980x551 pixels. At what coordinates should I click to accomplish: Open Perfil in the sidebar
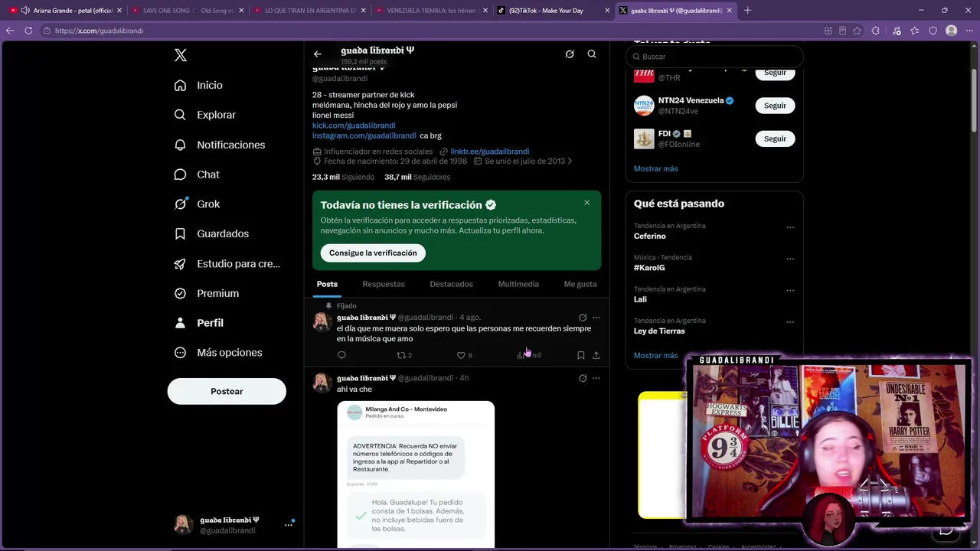coord(198,323)
